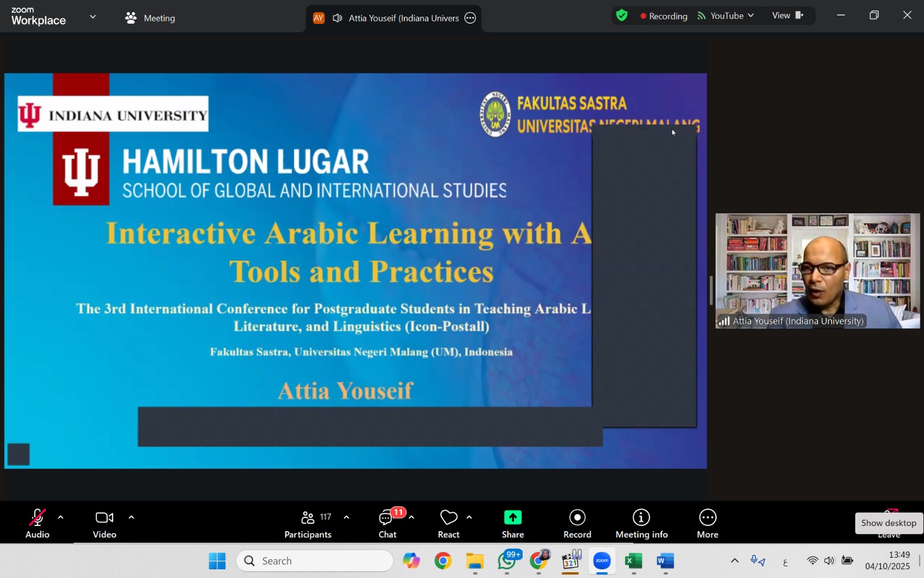Expand video settings arrow next to Video
Image resolution: width=924 pixels, height=578 pixels.
click(131, 517)
